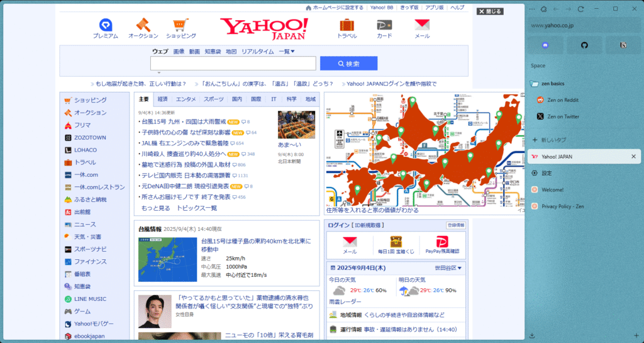The width and height of the screenshot is (644, 343).
Task: Open the 雨雲レーダー link
Action: coord(345,301)
